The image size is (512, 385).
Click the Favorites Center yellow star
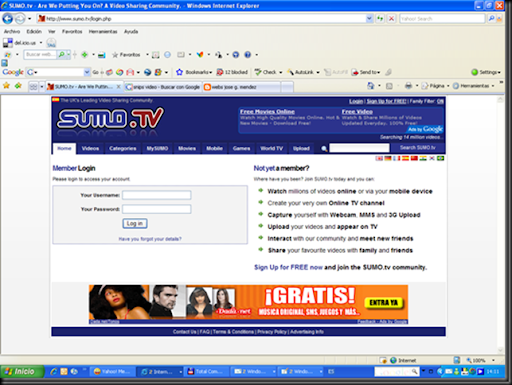click(x=6, y=86)
